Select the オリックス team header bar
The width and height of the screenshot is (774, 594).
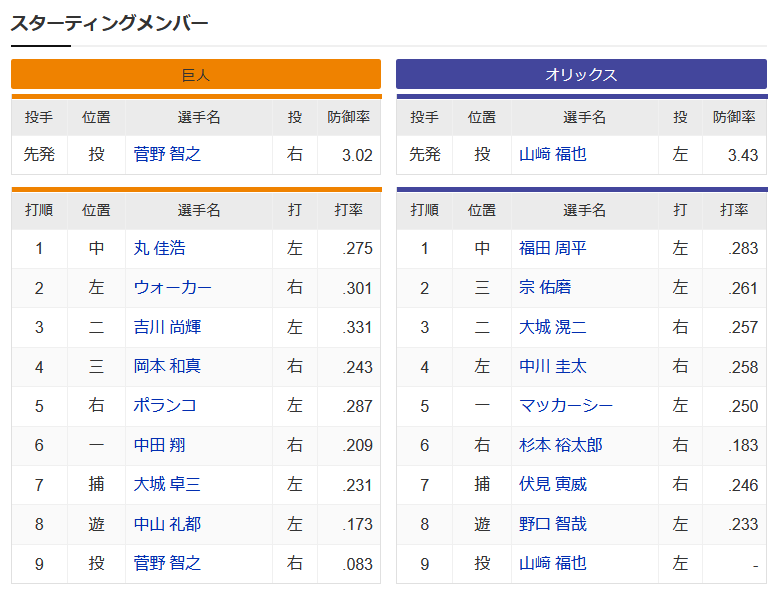click(581, 74)
